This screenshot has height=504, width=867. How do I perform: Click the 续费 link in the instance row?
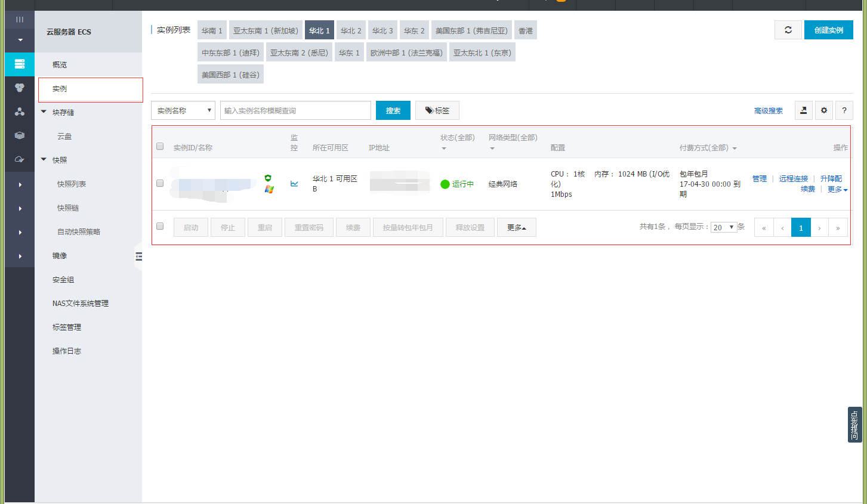(808, 189)
